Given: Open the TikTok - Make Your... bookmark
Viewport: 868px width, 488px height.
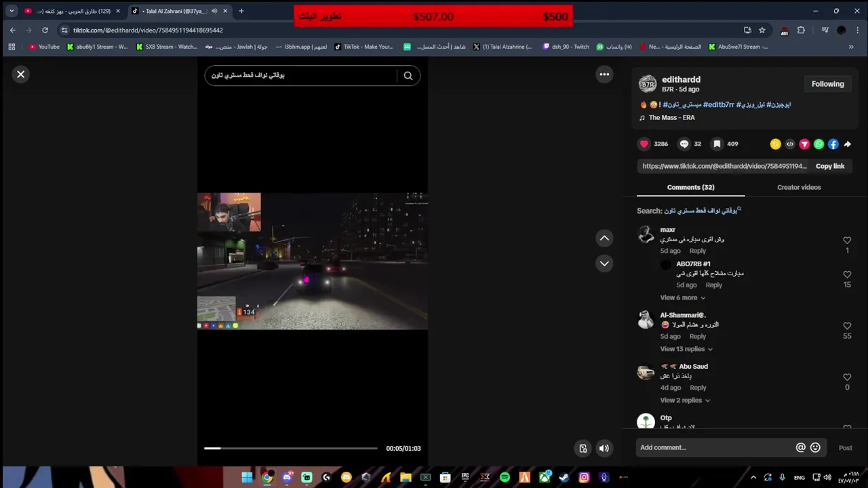Looking at the screenshot, I should coord(363,47).
